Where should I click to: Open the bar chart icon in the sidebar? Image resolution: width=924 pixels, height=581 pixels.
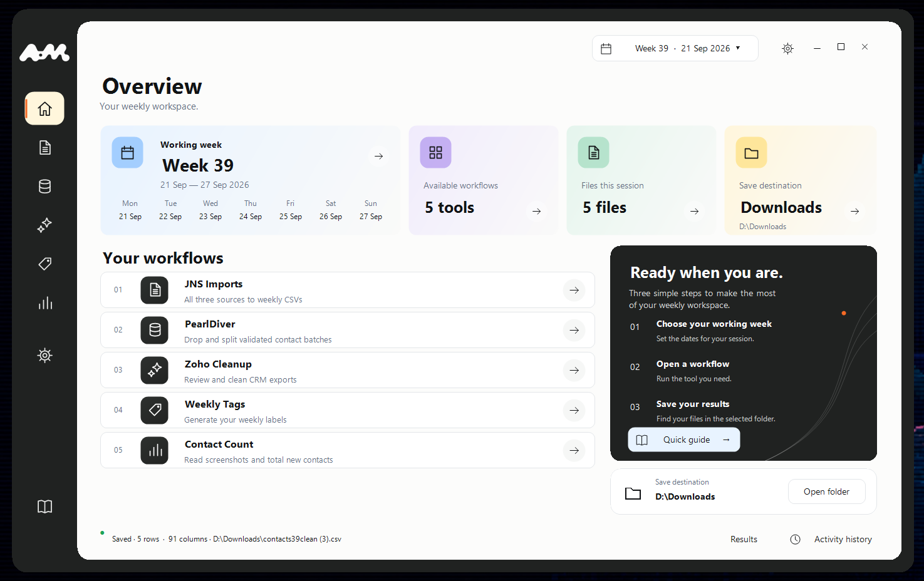pos(44,304)
